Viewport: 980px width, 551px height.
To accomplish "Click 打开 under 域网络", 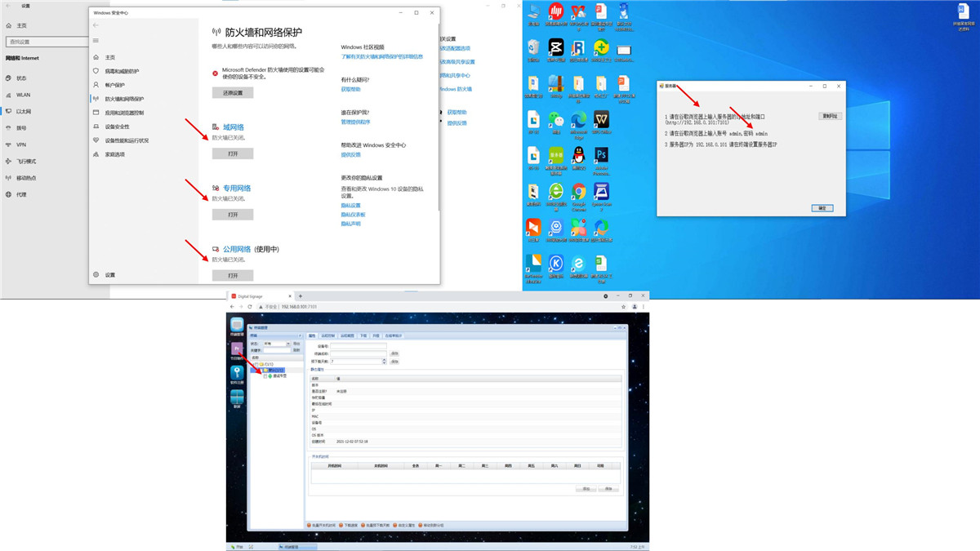I will pyautogui.click(x=233, y=153).
